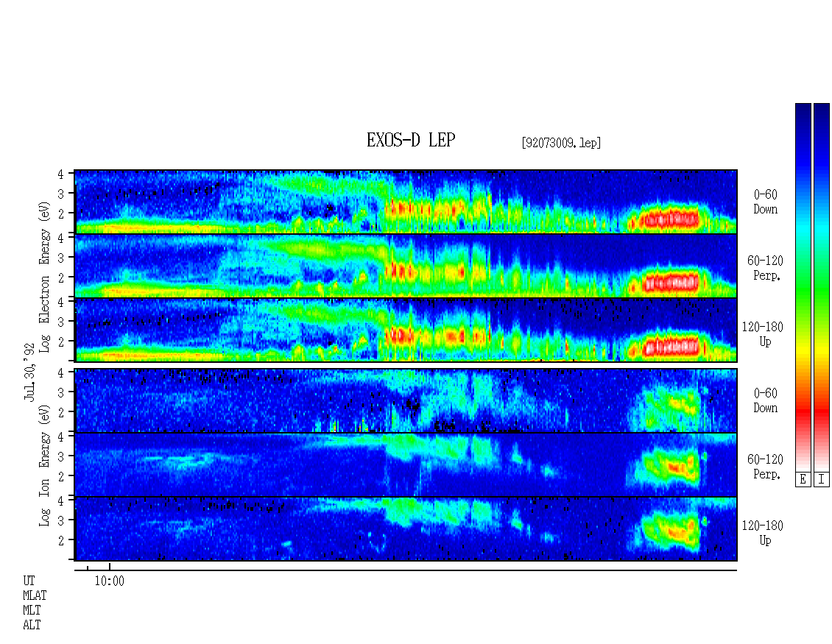Click the 10:00 time tick label

(109, 581)
